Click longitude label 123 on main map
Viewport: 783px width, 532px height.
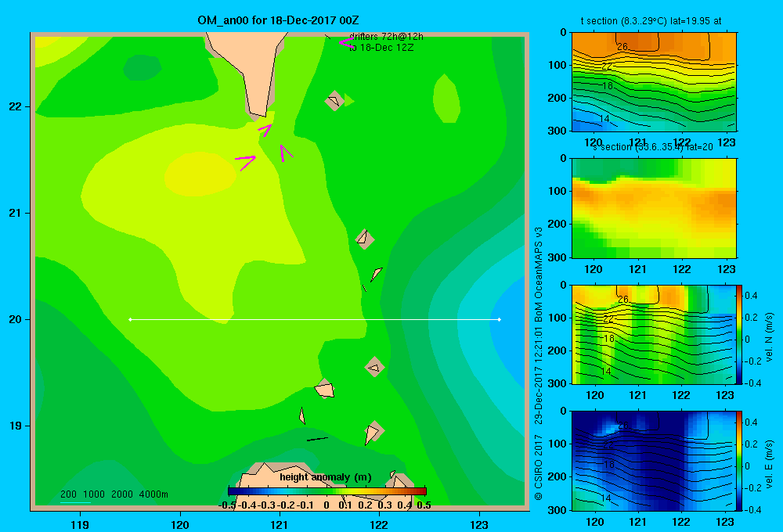479,524
